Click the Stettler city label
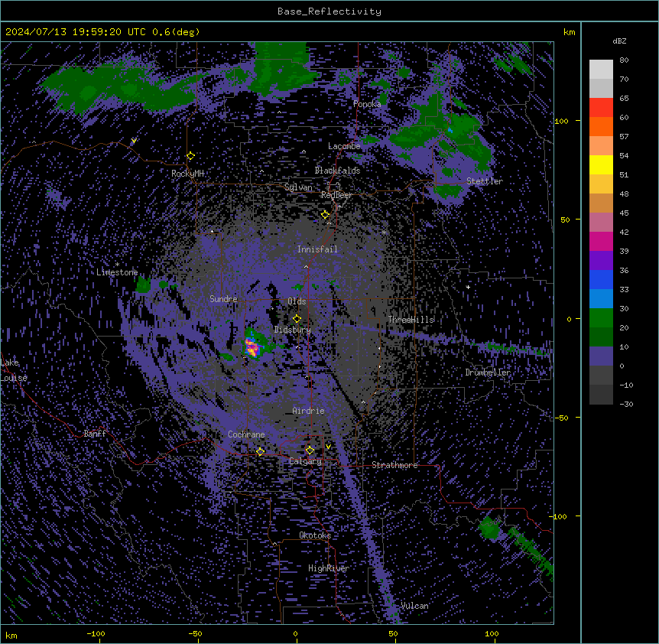The image size is (659, 644). click(485, 181)
